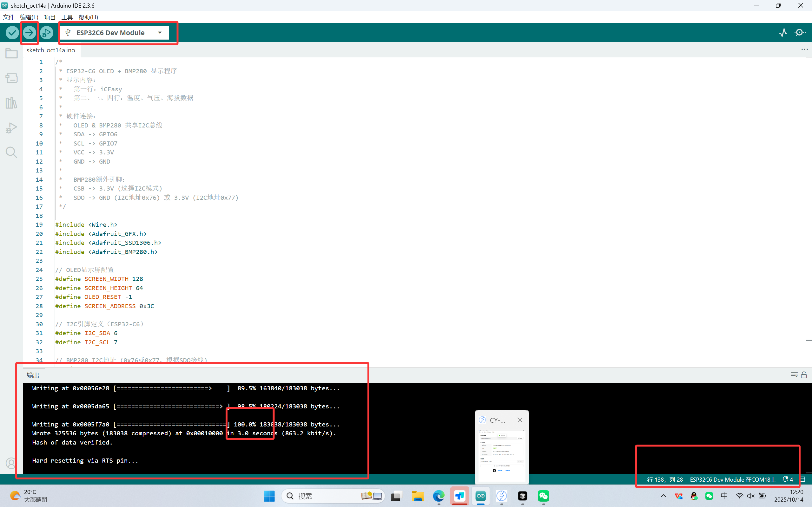The image size is (812, 507).
Task: Click the Verify sketch checkmark button
Action: click(x=12, y=33)
